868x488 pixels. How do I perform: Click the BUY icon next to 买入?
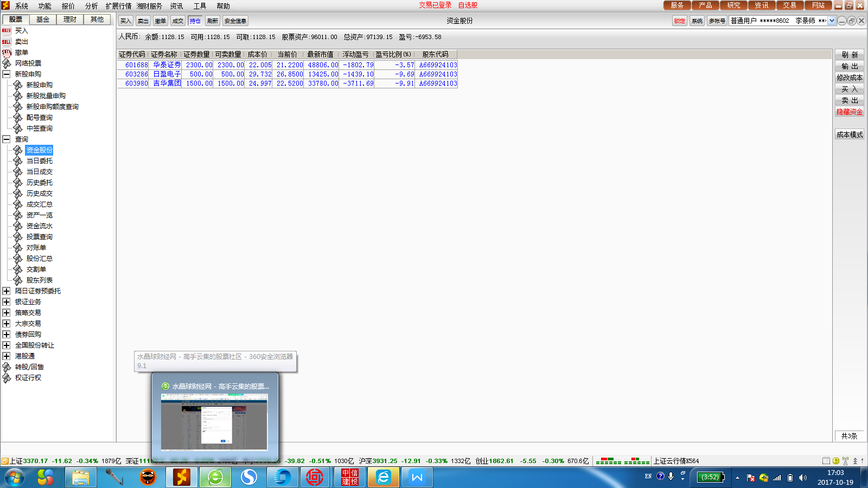(x=7, y=31)
